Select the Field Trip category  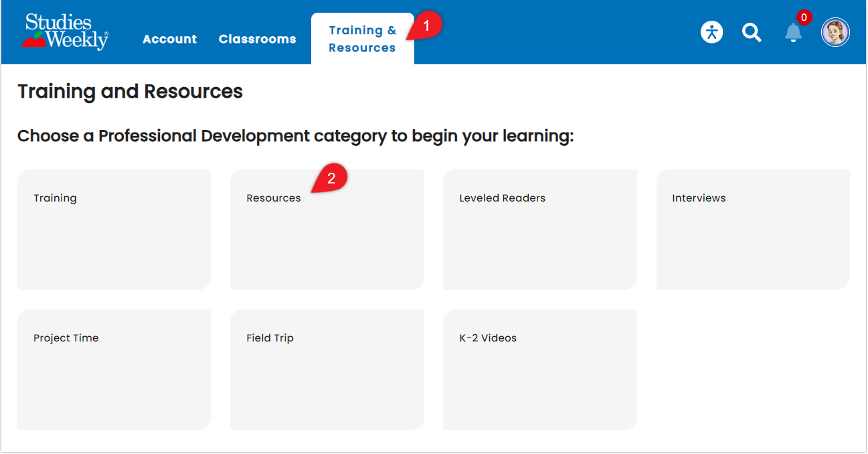tap(327, 369)
